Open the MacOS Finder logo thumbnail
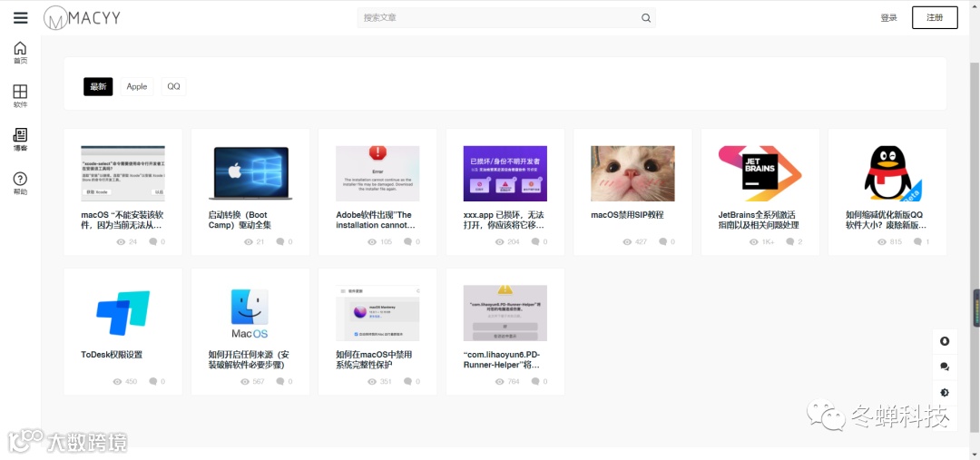The image size is (980, 460). (x=250, y=313)
